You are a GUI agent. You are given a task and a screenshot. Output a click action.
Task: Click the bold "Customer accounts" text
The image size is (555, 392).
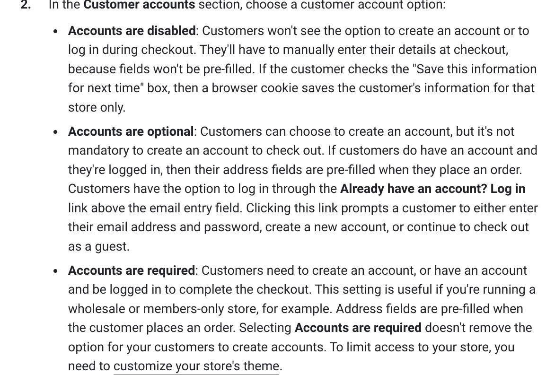click(139, 5)
